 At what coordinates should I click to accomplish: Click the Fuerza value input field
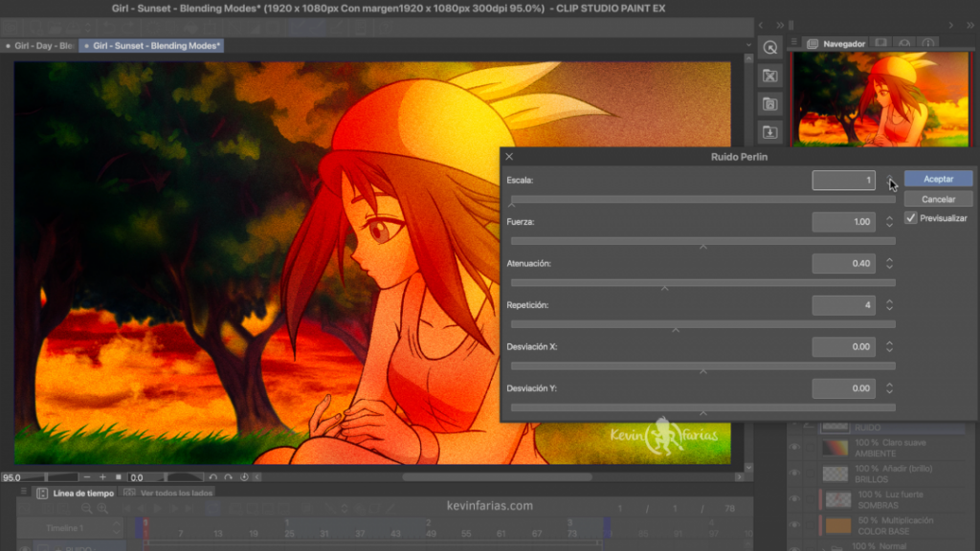(x=843, y=222)
